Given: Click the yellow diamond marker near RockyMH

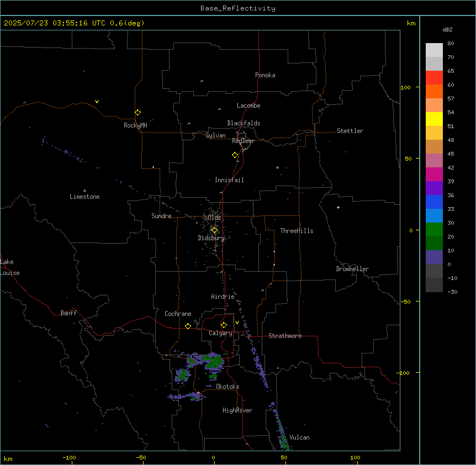Looking at the screenshot, I should point(138,113).
